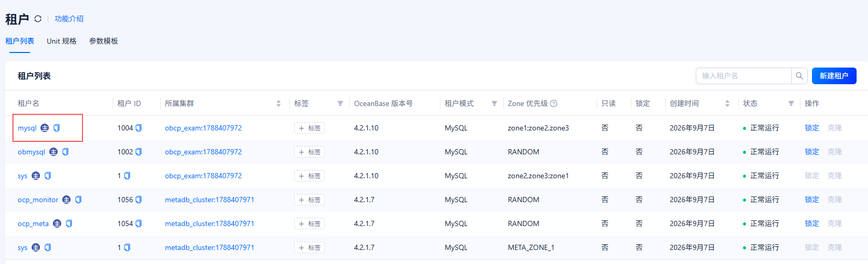Add a 标签 to the ocp_meta tenant

(x=309, y=223)
